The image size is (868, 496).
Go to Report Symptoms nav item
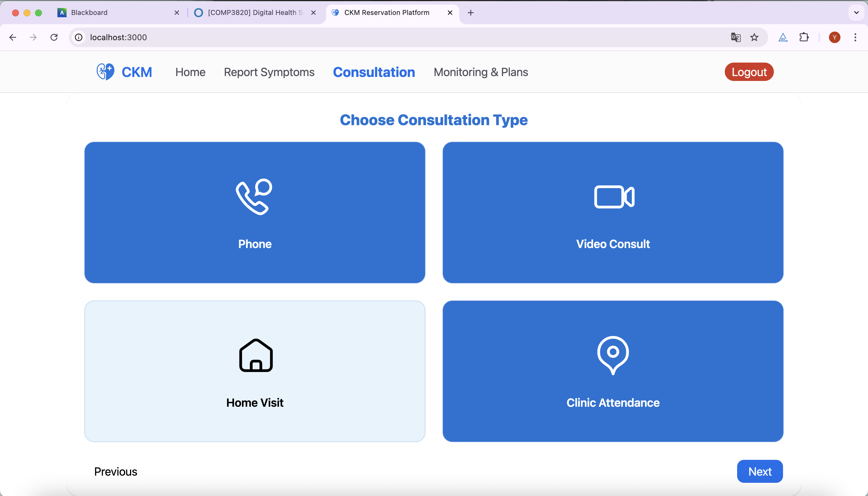click(x=269, y=72)
